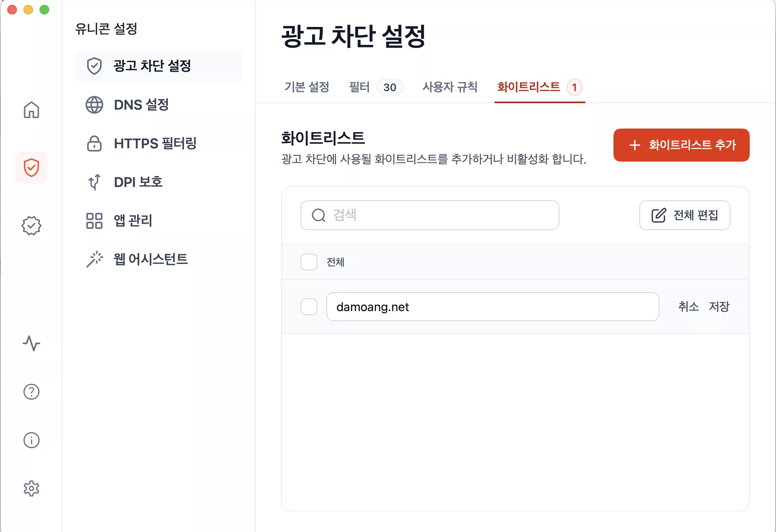Open DPI 보호 in sidebar
The width and height of the screenshot is (776, 532).
click(x=159, y=182)
